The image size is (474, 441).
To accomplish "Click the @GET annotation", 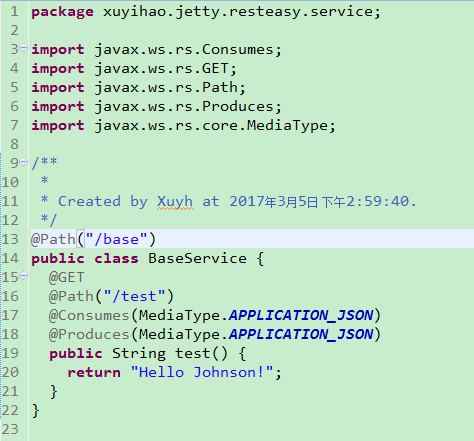I will 67,277.
